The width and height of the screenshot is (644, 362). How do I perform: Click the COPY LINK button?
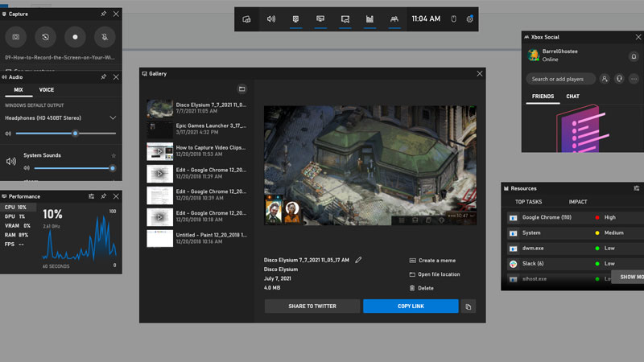coord(411,306)
